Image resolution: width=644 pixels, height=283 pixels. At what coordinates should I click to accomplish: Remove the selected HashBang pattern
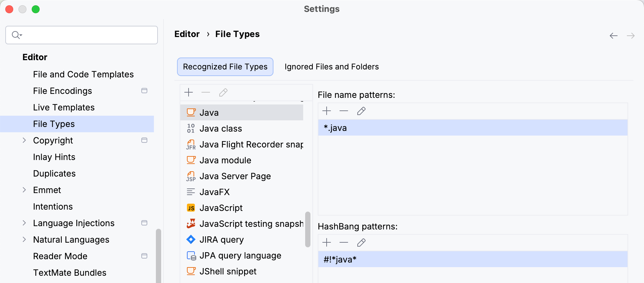point(344,242)
